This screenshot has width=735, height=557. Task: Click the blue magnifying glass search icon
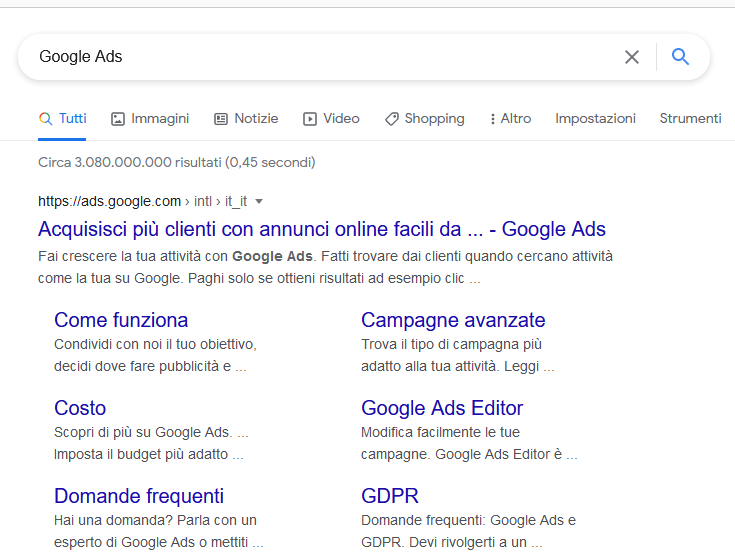tap(680, 57)
